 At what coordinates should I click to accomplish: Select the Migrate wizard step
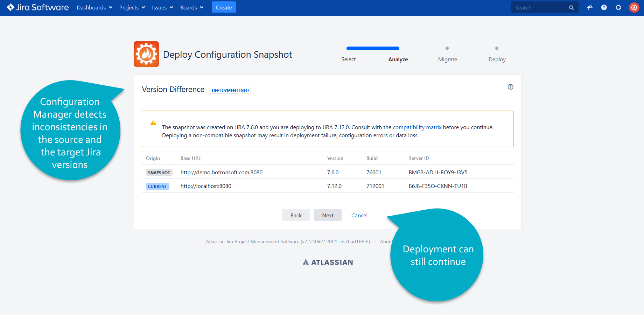448,59
